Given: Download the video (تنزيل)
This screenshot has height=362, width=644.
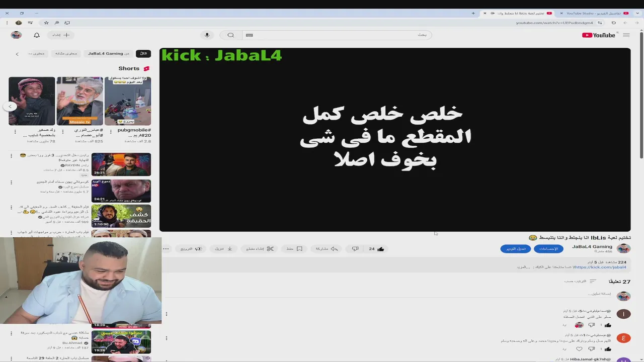Looking at the screenshot, I should point(223,249).
